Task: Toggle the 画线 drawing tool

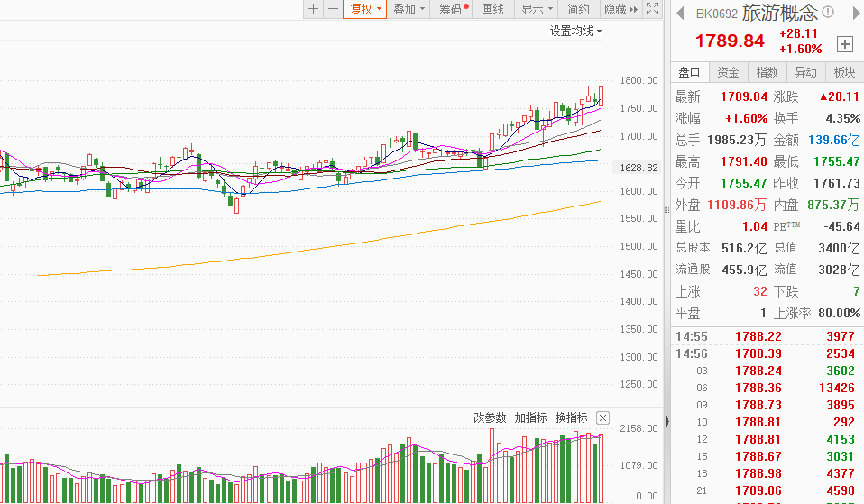Action: point(493,9)
